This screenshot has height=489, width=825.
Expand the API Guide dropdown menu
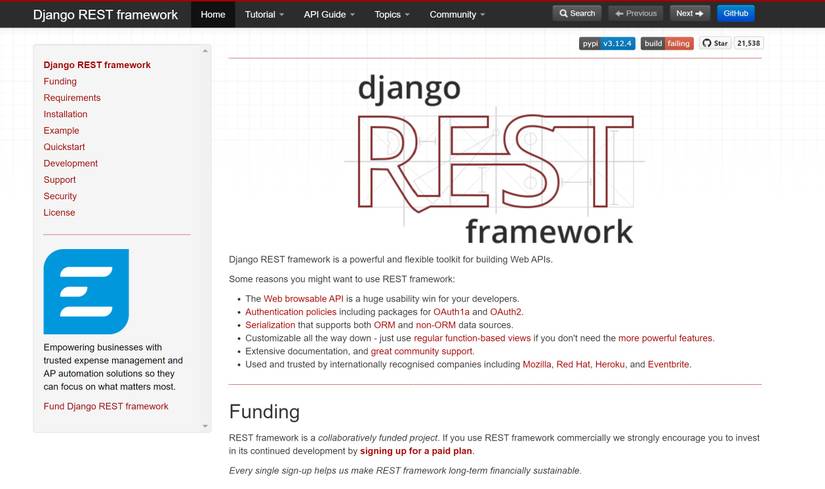click(x=329, y=15)
